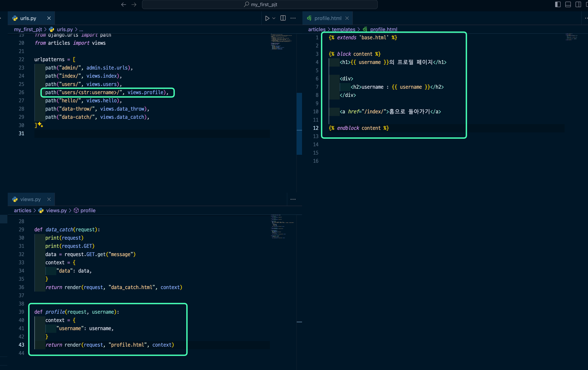Go back with the navigation arrow
This screenshot has height=370, width=588.
pyautogui.click(x=124, y=4)
